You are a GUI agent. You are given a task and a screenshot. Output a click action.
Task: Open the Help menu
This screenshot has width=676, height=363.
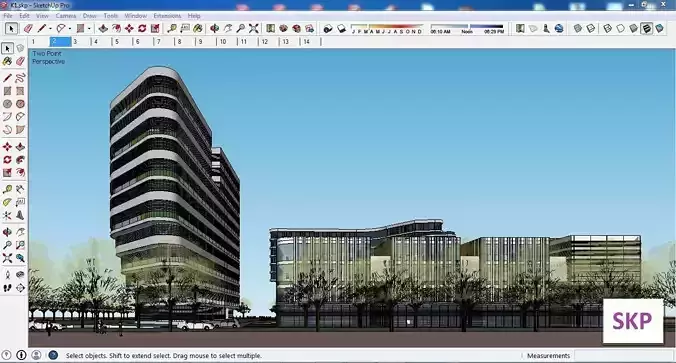pyautogui.click(x=194, y=16)
